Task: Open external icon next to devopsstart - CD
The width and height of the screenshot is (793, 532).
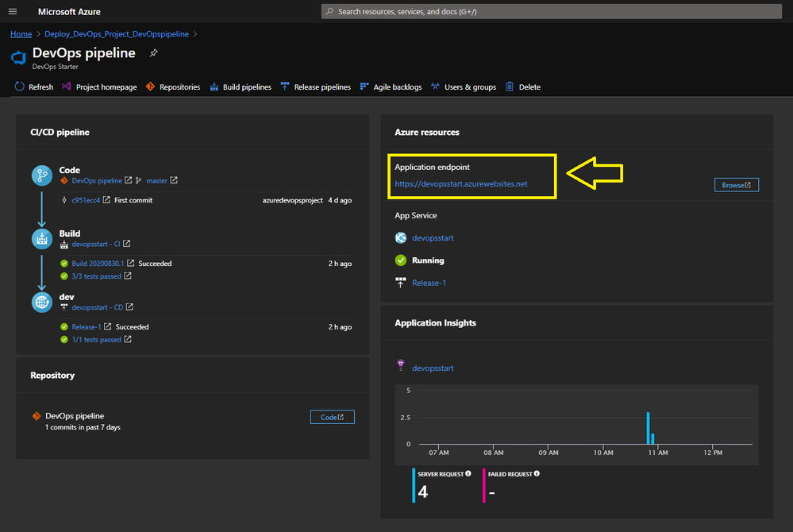Action: (129, 307)
